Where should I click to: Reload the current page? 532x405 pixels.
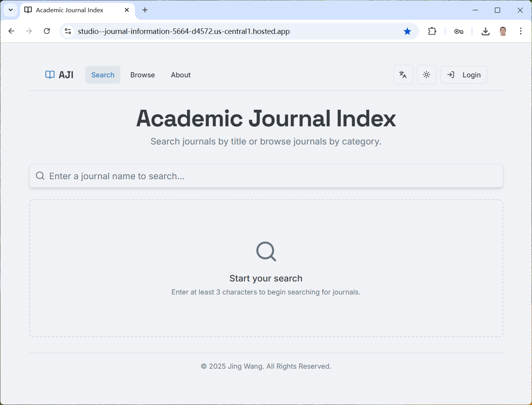(x=47, y=31)
